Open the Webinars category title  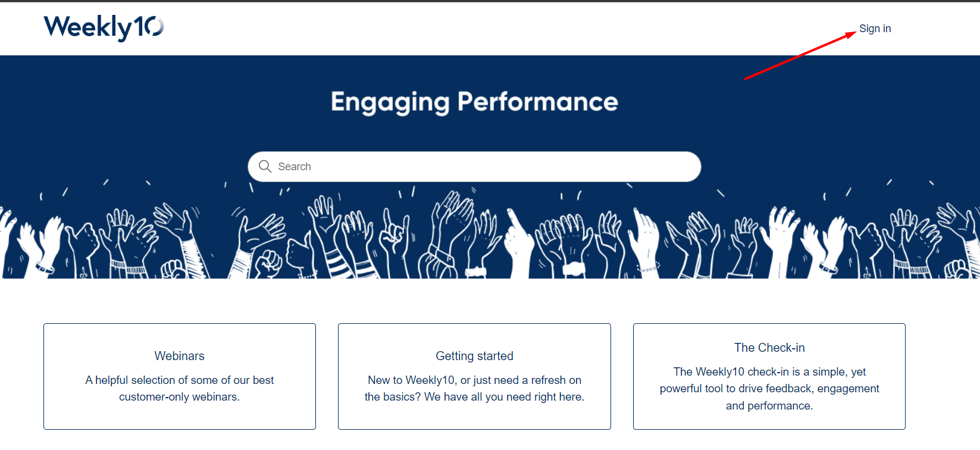coord(179,356)
